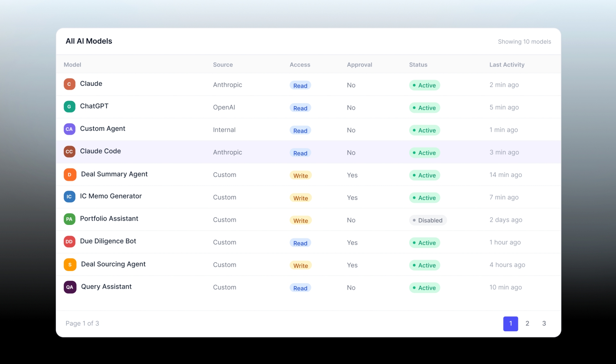Click the Portfolio Assistant PA avatar
Screen dimensions: 616x364
click(x=69, y=219)
